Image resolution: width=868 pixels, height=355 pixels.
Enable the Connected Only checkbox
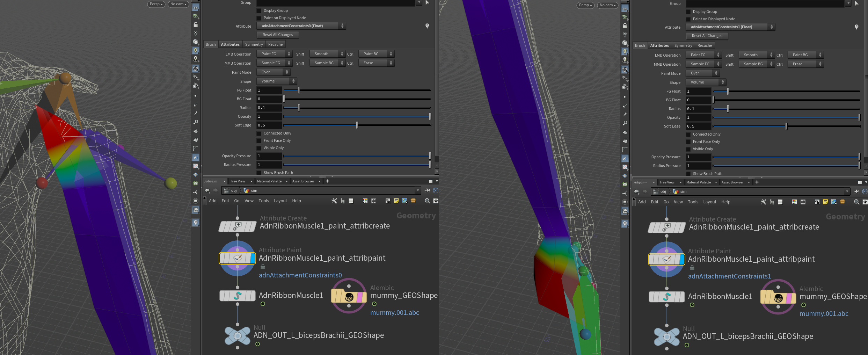click(x=259, y=133)
